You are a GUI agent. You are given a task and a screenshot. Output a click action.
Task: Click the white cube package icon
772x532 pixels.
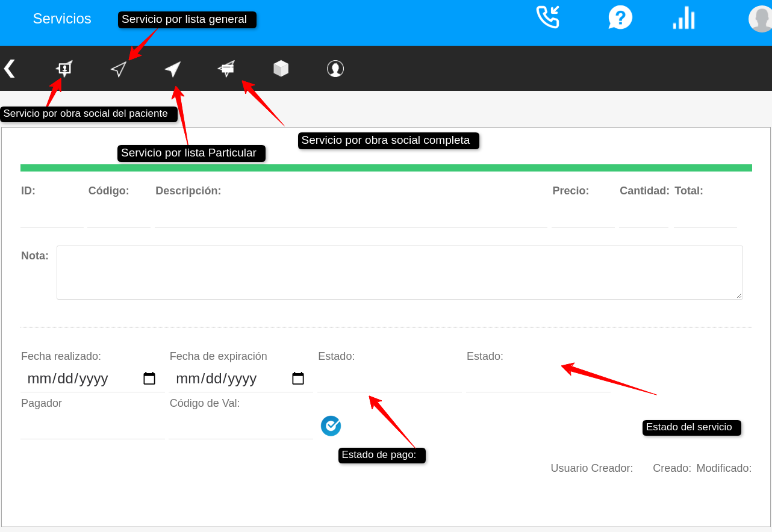[x=281, y=69]
